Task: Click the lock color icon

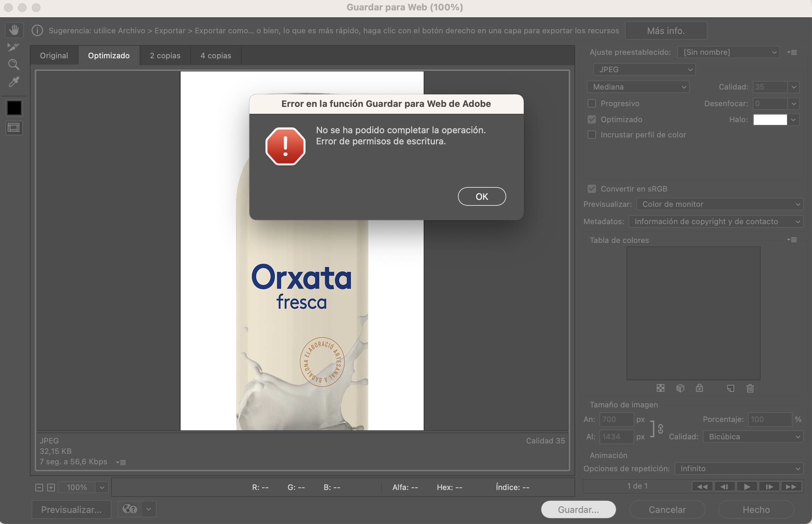Action: tap(699, 388)
